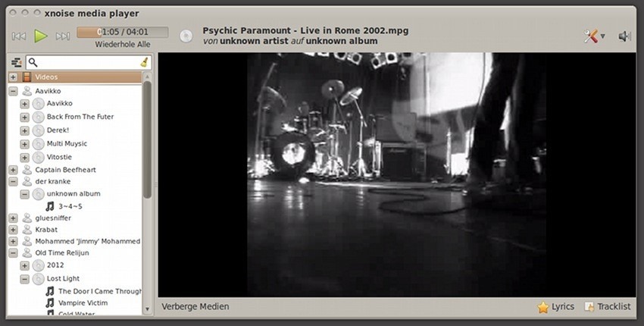
Task: Select the Captain Beefheart row
Action: pyautogui.click(x=75, y=170)
